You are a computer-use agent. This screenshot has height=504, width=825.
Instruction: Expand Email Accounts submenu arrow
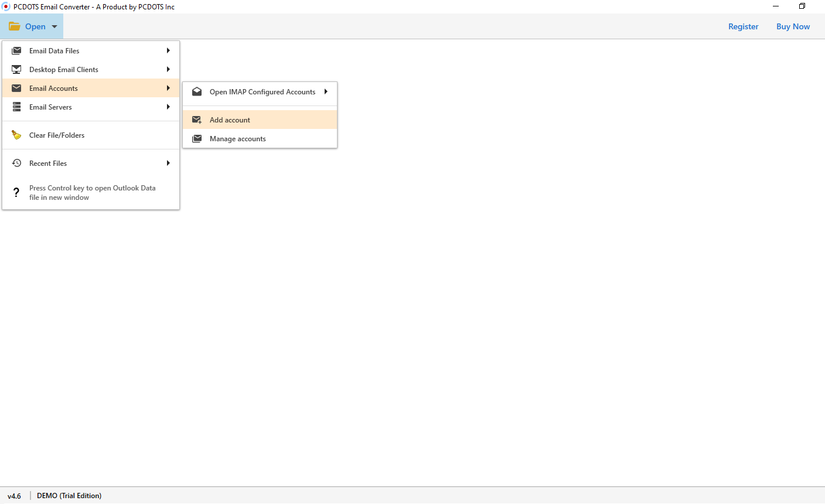click(x=168, y=88)
